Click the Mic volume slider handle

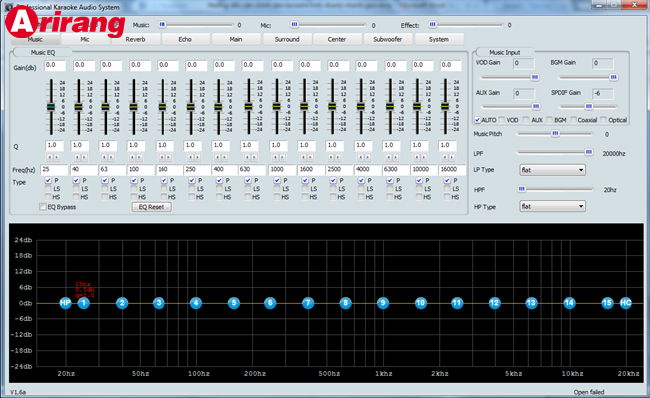294,24
